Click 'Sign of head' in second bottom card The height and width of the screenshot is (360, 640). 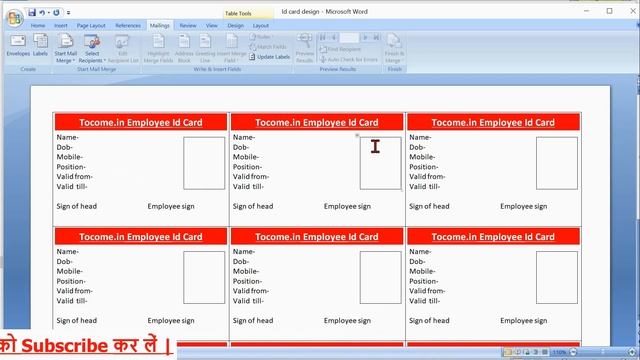(x=253, y=321)
